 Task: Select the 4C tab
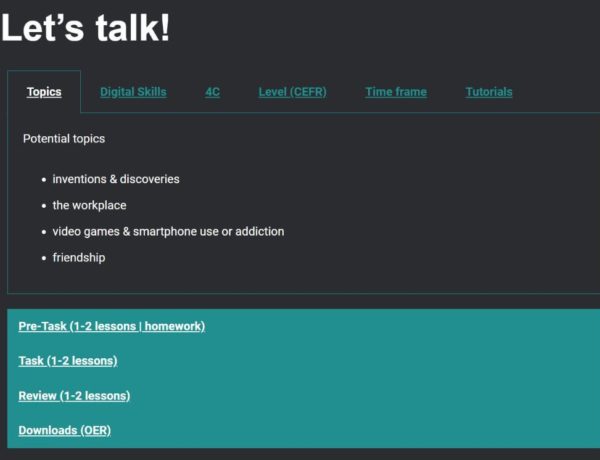point(212,92)
